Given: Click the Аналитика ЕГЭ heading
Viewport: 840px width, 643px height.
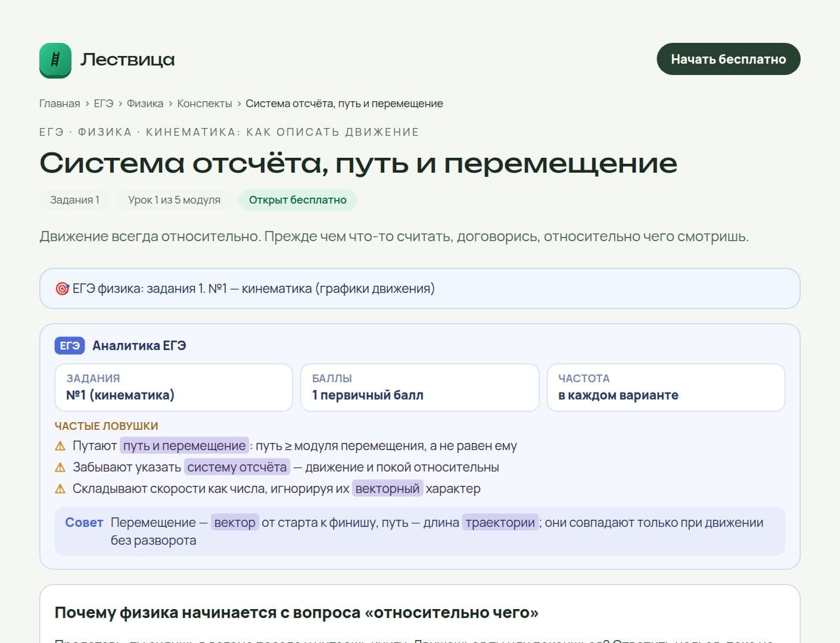Looking at the screenshot, I should click(139, 346).
